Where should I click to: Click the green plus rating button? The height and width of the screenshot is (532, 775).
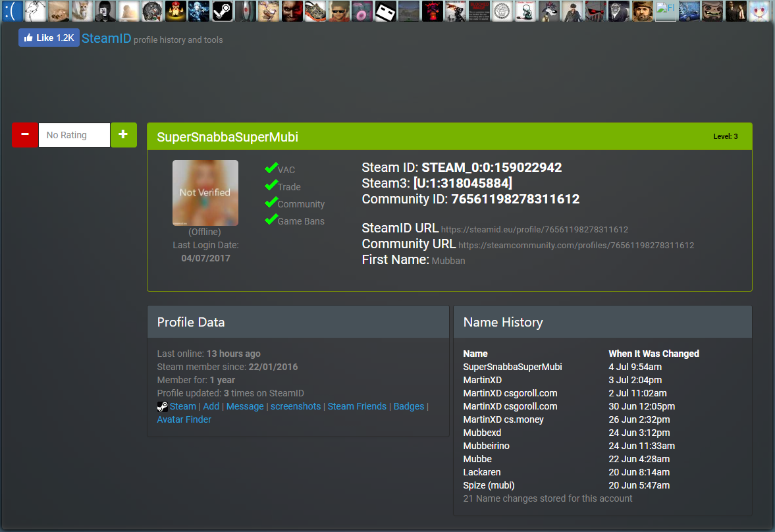point(123,134)
